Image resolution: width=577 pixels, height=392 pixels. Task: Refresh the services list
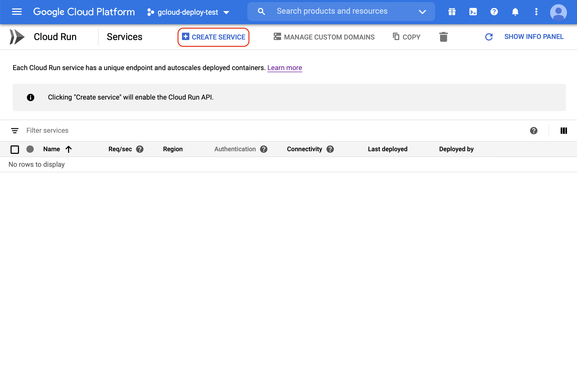[x=489, y=37]
